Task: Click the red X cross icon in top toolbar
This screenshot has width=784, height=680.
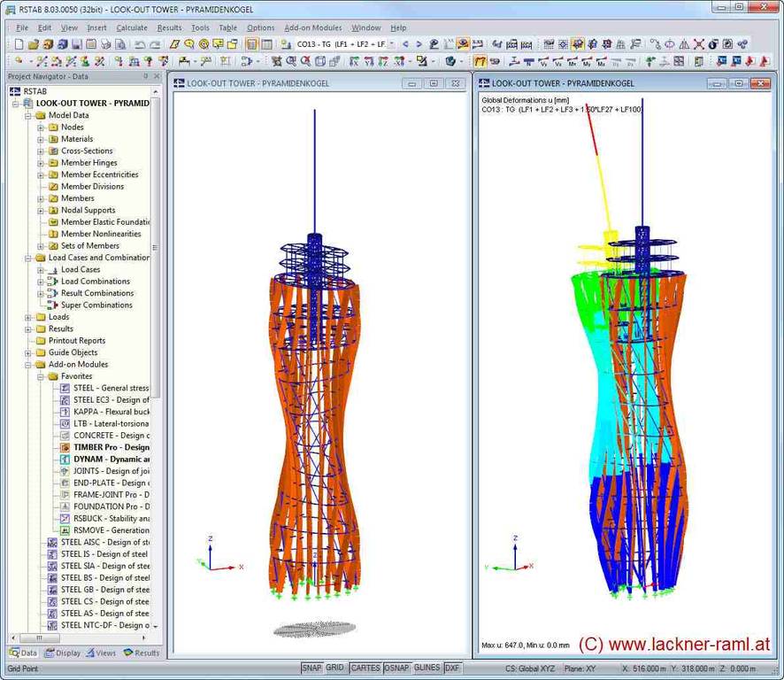Action: point(698,44)
